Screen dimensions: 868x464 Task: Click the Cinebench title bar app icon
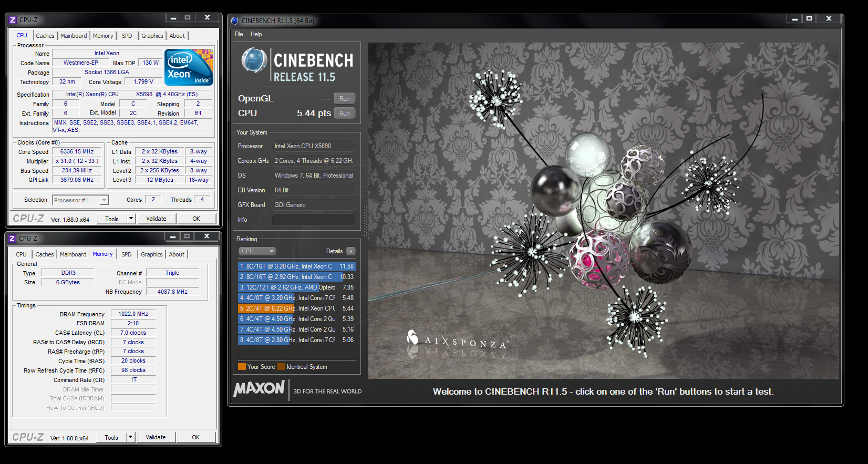(x=235, y=21)
